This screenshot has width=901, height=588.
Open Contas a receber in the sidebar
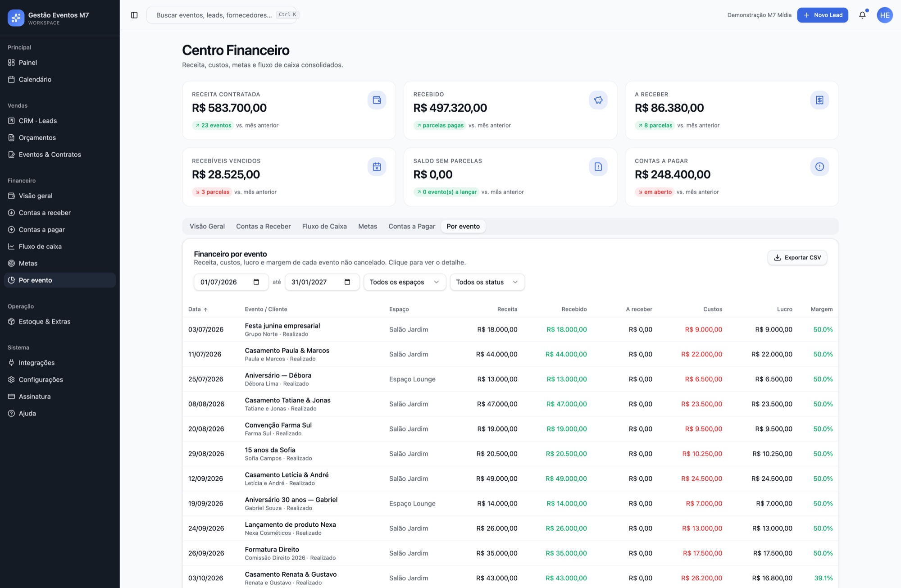click(60, 213)
